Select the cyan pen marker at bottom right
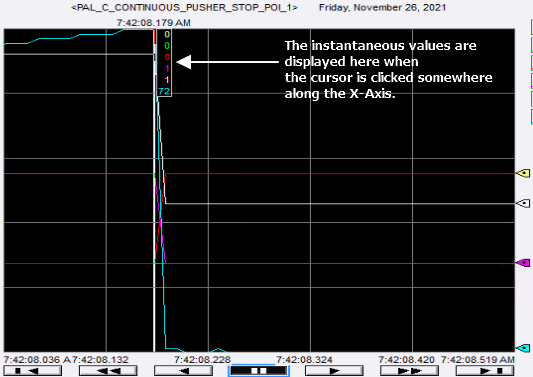 click(523, 348)
